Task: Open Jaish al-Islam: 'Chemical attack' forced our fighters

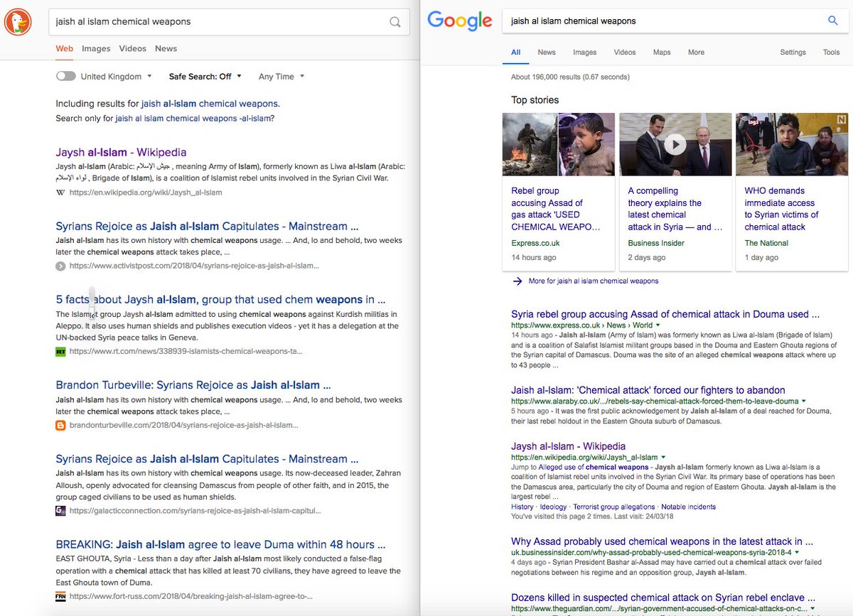Action: 648,390
